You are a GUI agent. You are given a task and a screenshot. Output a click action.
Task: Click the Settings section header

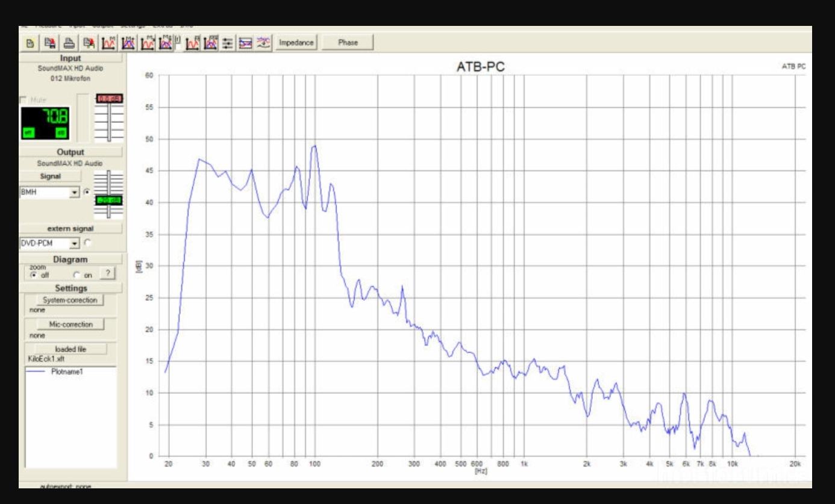[x=70, y=288]
